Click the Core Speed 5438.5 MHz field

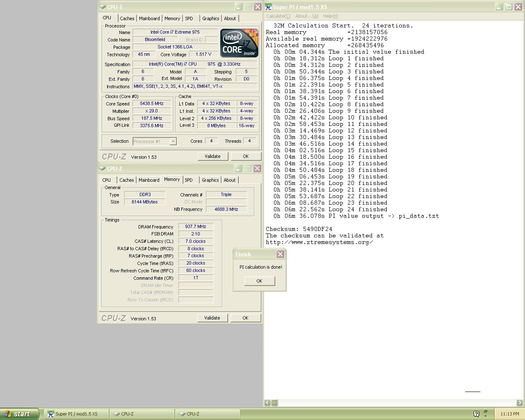152,104
